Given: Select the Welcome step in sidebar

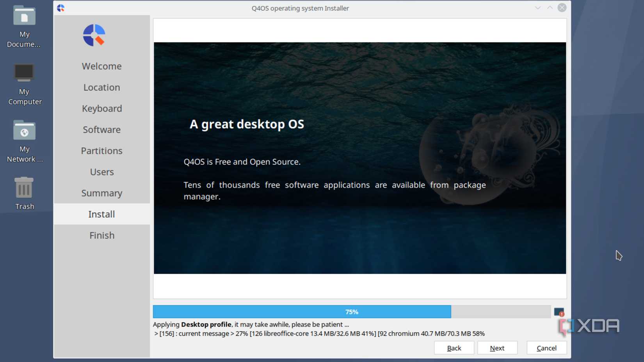Looking at the screenshot, I should (101, 66).
